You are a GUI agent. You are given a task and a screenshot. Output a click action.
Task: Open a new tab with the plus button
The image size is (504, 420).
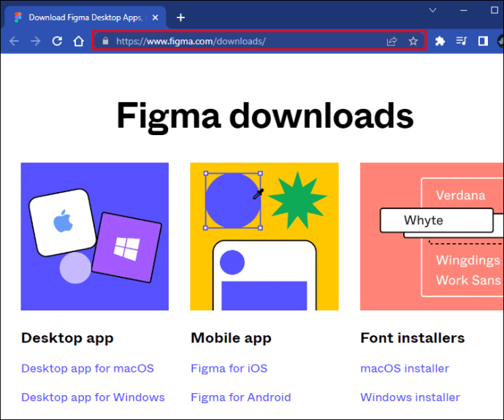(x=181, y=18)
